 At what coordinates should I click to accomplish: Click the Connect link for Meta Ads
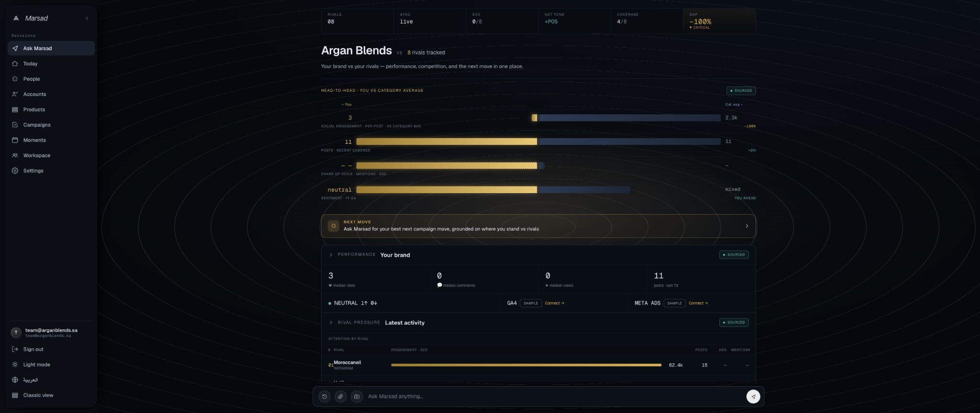click(698, 303)
